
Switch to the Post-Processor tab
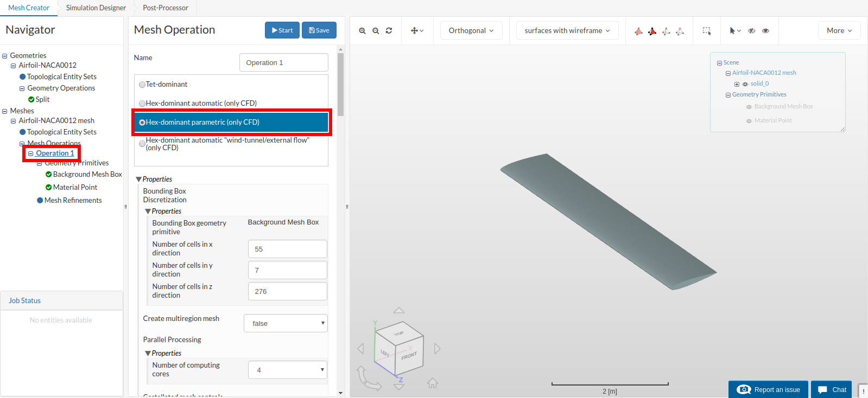coord(166,8)
